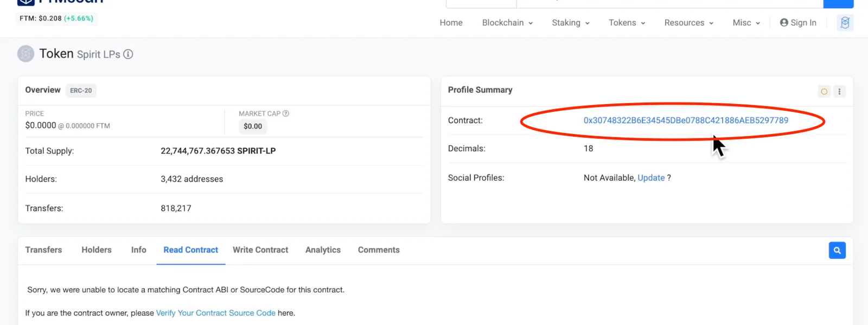Go to Home in navigation bar
This screenshot has width=868, height=325.
(451, 23)
